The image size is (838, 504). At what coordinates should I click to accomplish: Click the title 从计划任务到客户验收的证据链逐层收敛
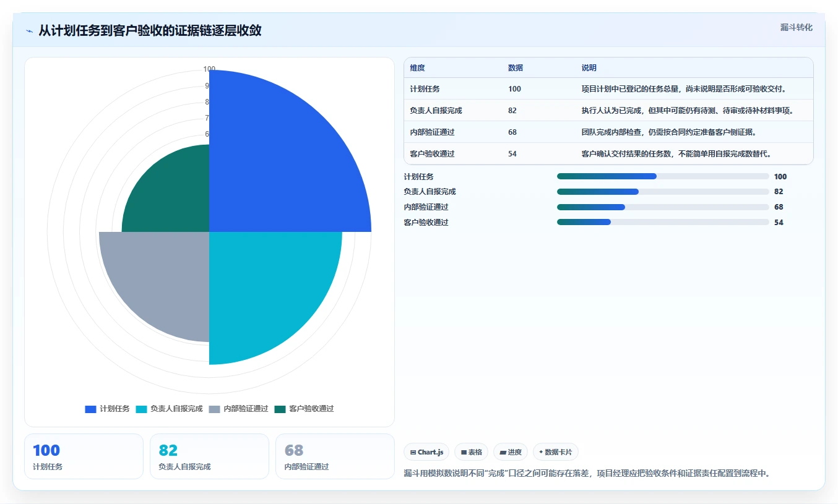point(150,30)
